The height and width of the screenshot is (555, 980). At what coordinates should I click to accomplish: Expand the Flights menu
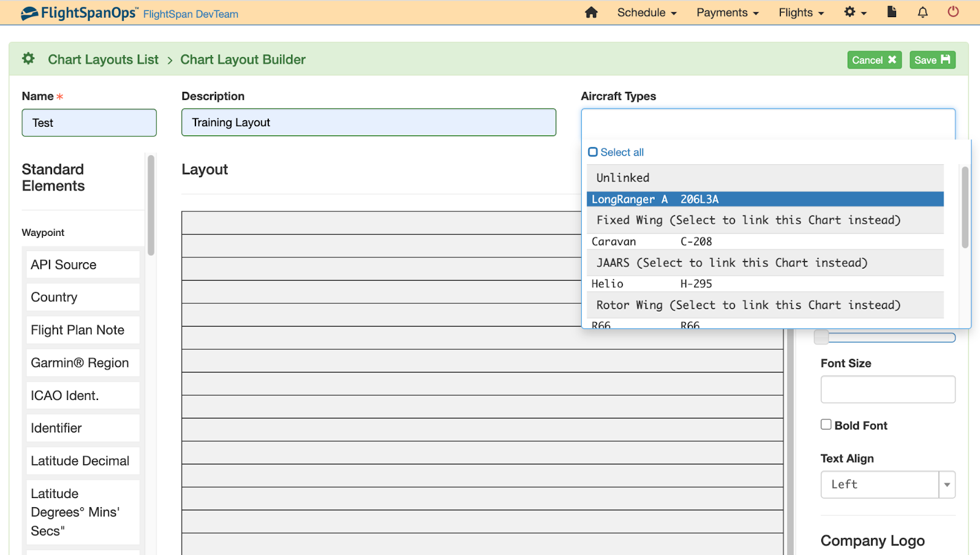[x=800, y=12]
